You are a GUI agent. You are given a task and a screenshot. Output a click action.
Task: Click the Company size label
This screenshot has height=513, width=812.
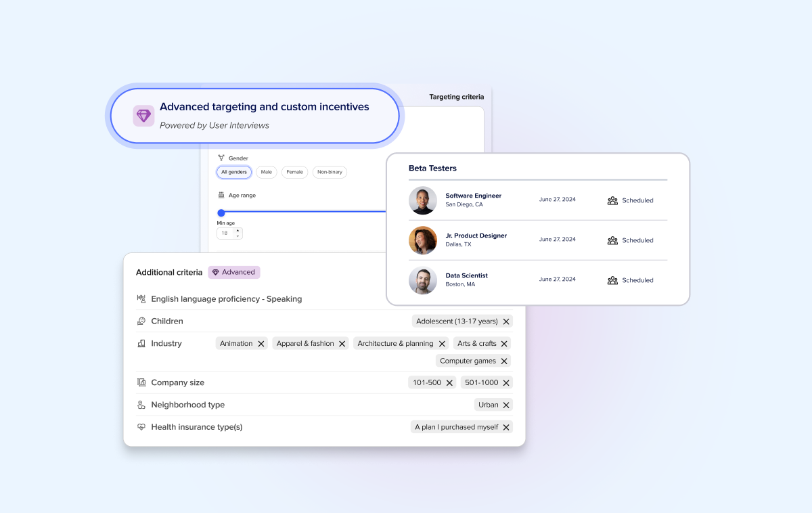point(178,382)
